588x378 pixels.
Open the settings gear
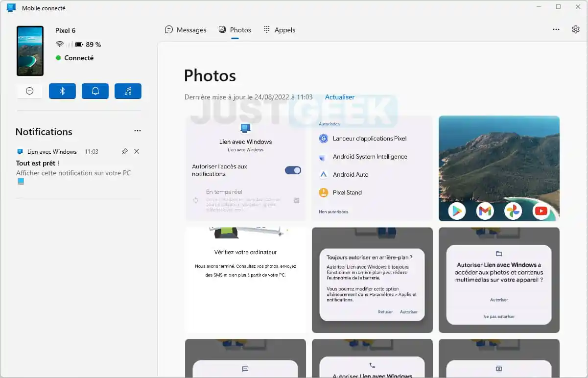tap(576, 29)
